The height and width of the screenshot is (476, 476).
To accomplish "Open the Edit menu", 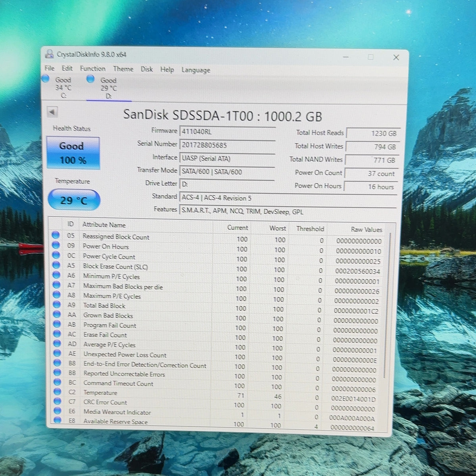I will point(67,68).
